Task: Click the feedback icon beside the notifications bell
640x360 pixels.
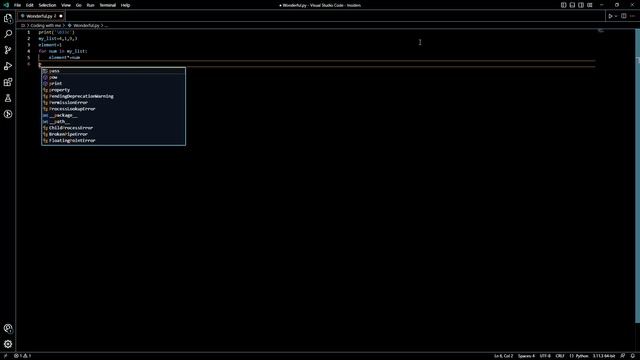Action: 623,356
